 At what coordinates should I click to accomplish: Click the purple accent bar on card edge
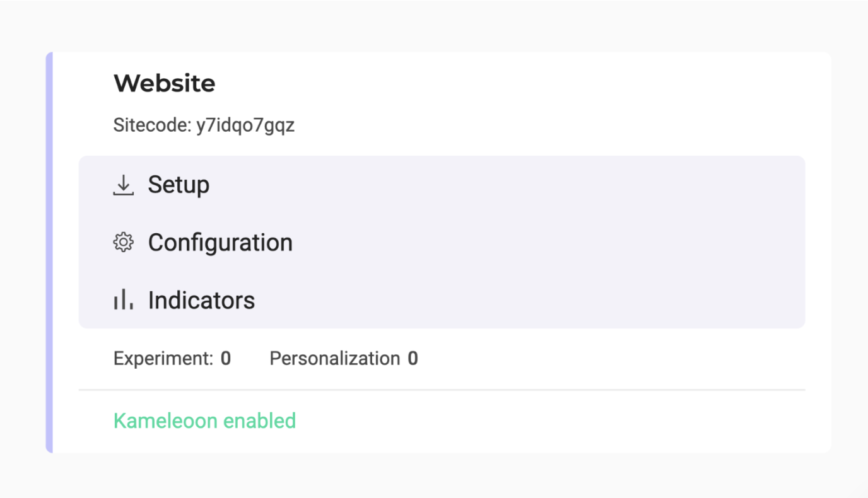coord(49,252)
